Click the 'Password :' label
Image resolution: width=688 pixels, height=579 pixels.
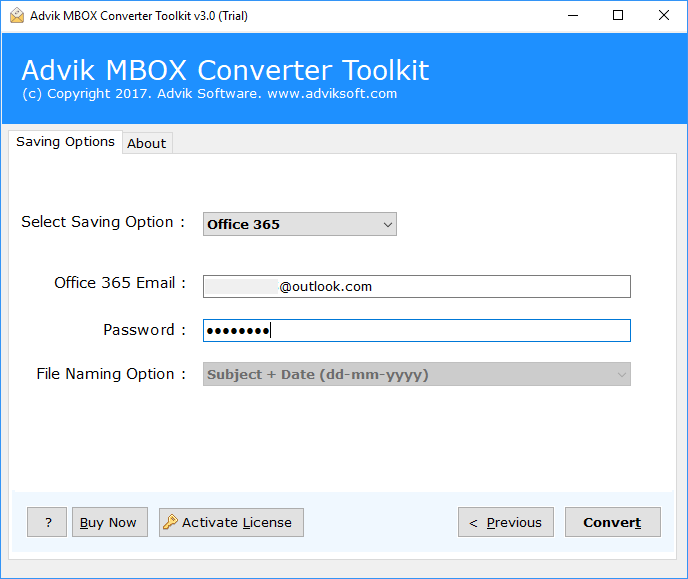click(144, 330)
